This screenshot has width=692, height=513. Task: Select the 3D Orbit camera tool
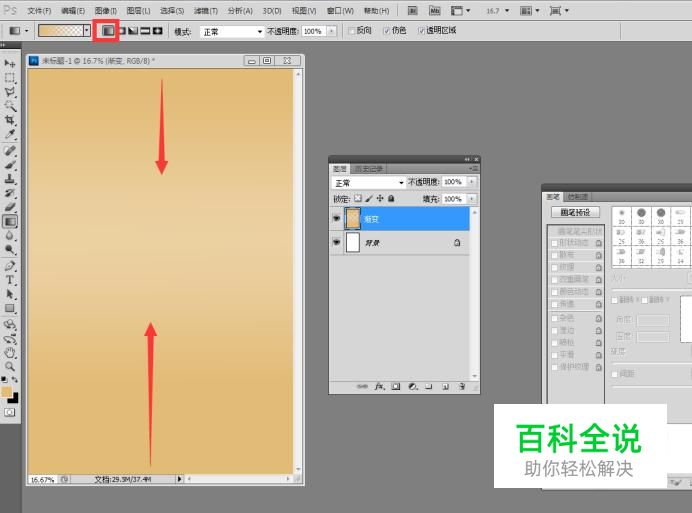coord(9,339)
